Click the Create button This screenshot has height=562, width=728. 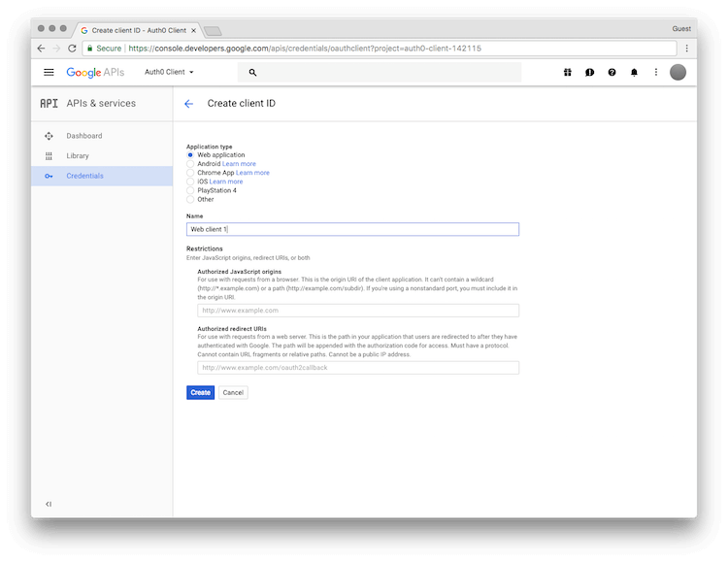tap(200, 392)
